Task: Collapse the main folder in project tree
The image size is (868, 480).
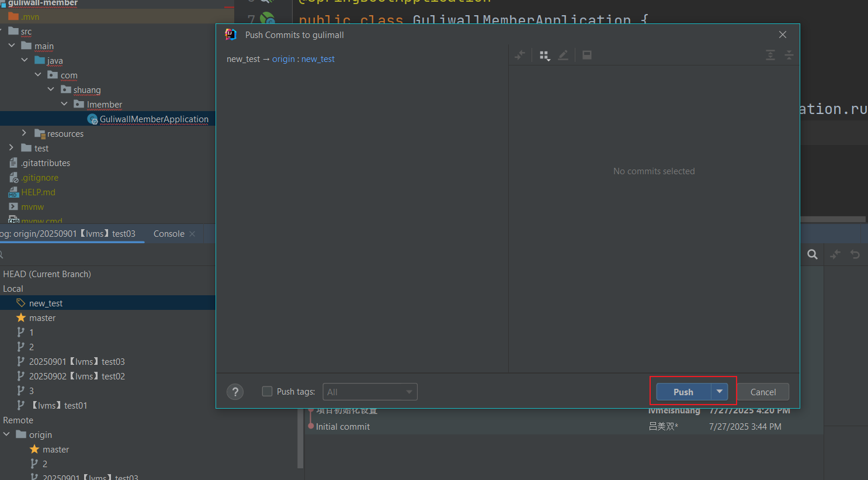Action: (12, 46)
